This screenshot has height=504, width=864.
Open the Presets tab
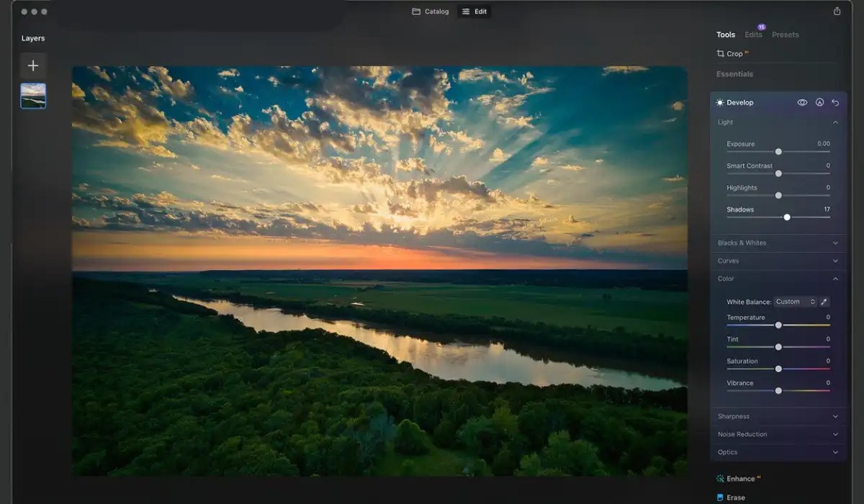785,35
